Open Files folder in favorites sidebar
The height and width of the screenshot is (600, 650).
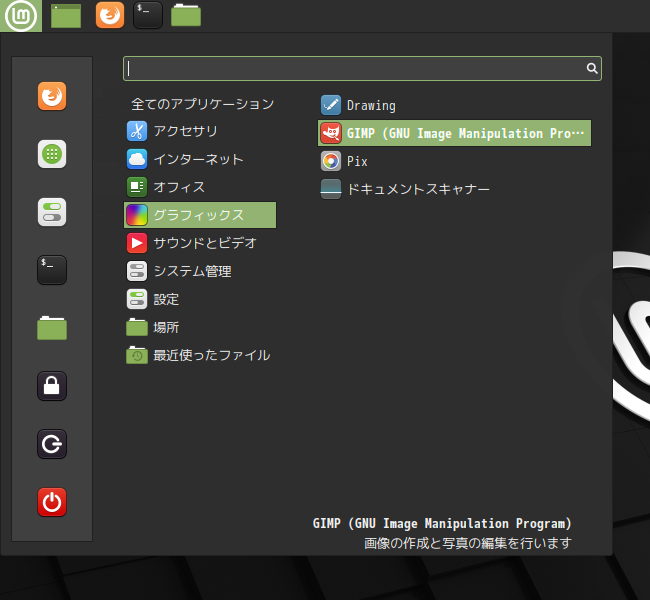pos(52,328)
